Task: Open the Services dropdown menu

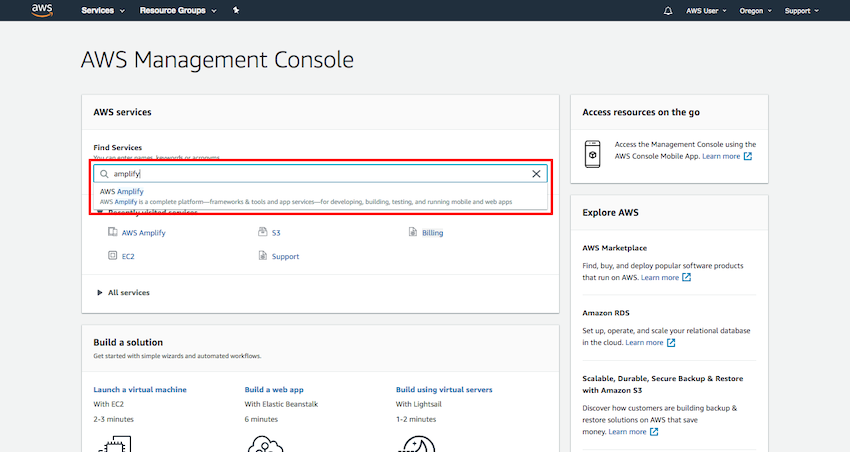Action: tap(103, 11)
